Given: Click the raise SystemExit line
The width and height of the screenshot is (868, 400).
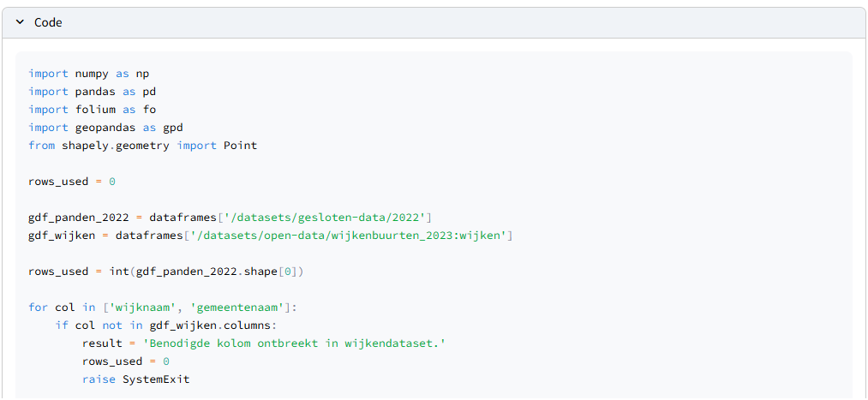Looking at the screenshot, I should pos(135,379).
